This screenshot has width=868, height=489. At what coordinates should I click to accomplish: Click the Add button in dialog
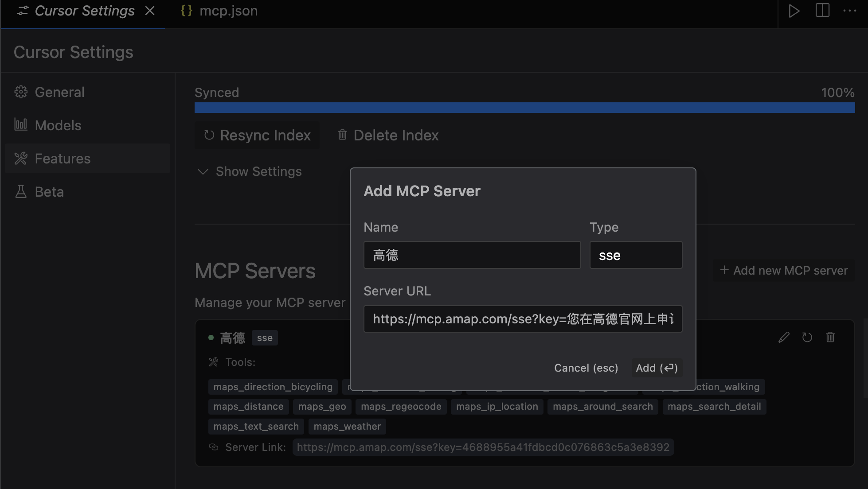(x=657, y=368)
